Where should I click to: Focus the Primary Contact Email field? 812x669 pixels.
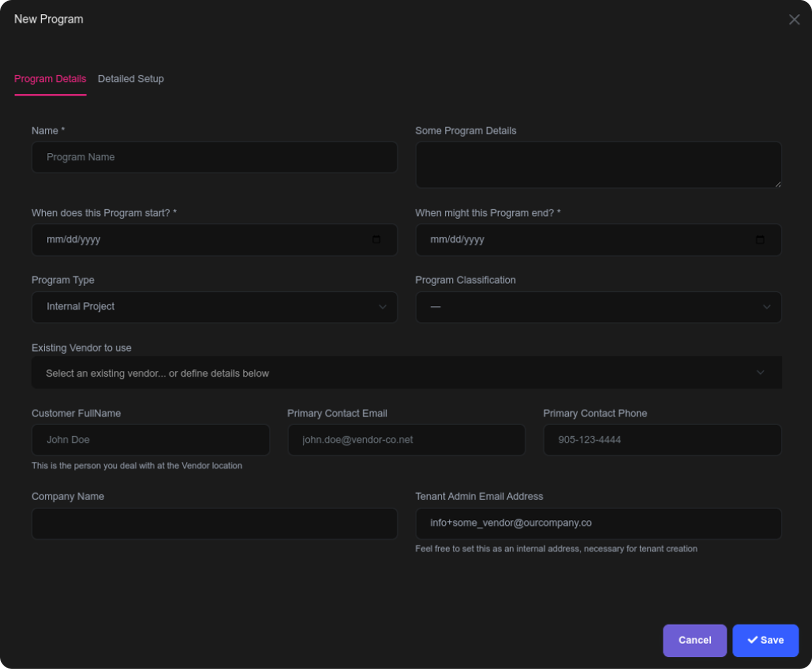coord(406,440)
